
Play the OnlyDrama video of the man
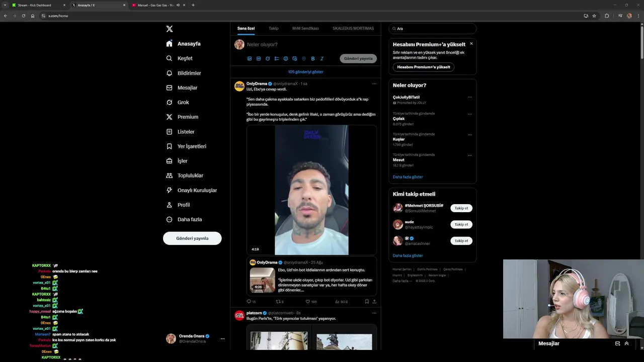click(311, 190)
